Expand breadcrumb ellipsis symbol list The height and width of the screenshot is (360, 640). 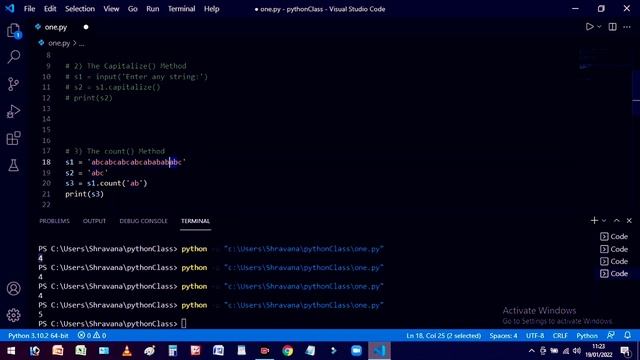[x=82, y=43]
